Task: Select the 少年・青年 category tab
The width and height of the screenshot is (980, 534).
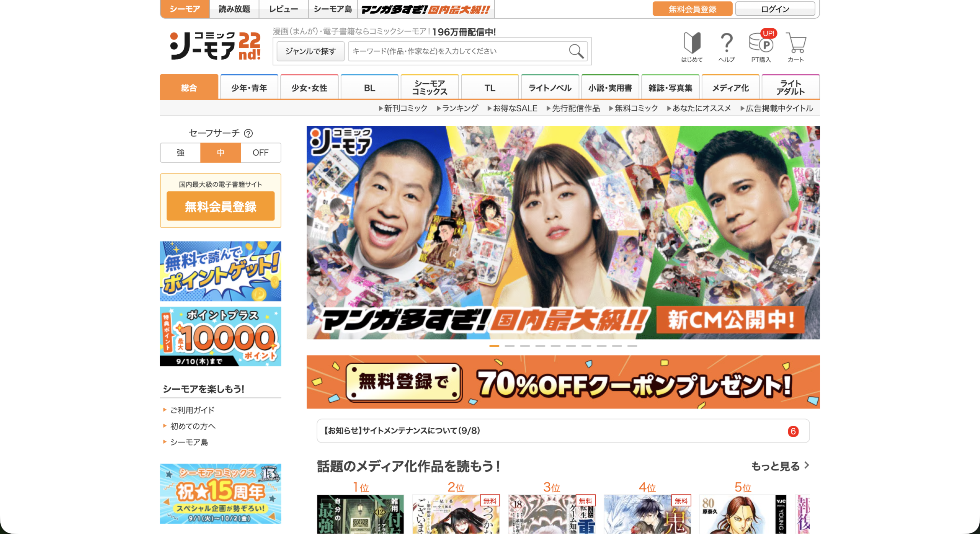Action: pyautogui.click(x=249, y=87)
